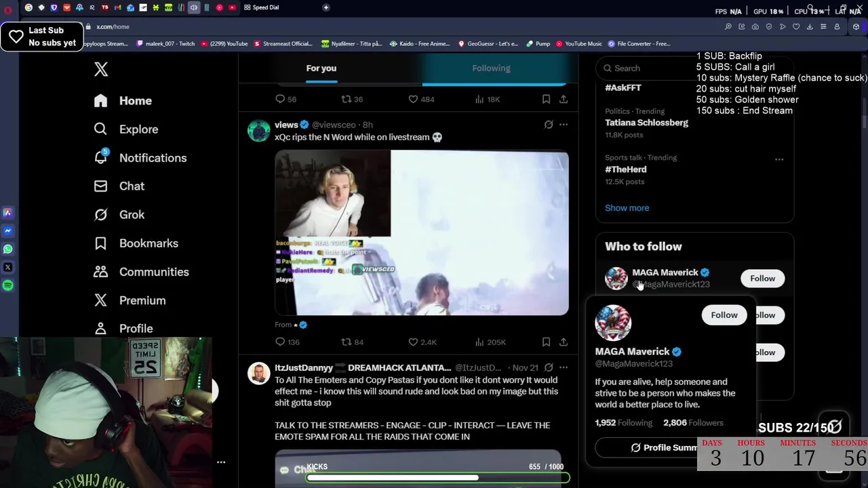
Task: Bookmark the top post with 484 likes
Action: click(546, 99)
